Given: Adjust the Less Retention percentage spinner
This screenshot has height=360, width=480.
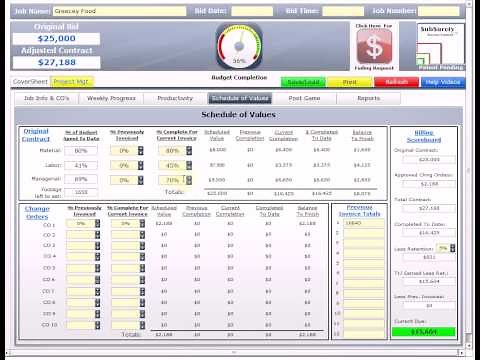Looking at the screenshot, I should 453,248.
